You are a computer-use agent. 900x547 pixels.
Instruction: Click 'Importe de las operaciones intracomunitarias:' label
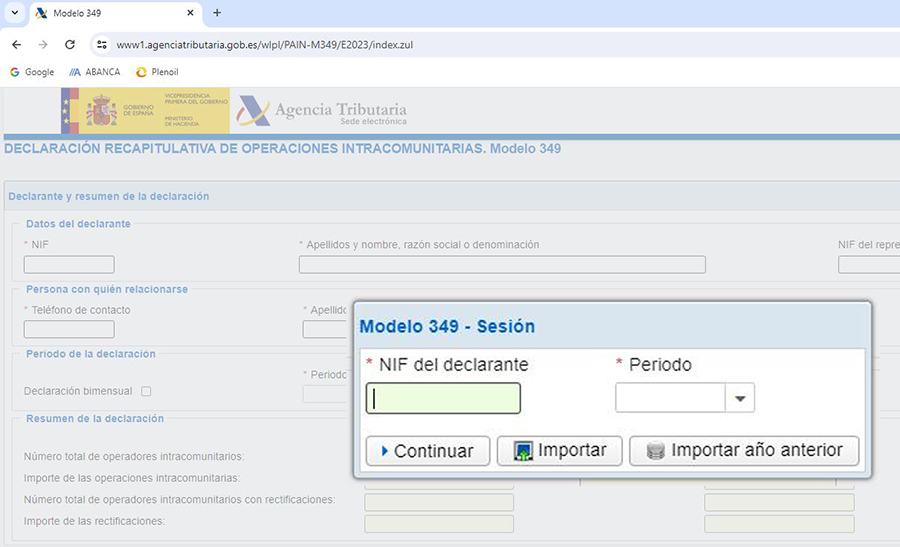(131, 478)
